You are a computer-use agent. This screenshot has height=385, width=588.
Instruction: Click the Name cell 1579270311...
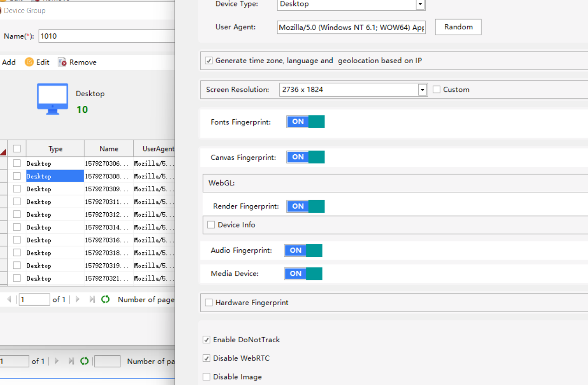[109, 202]
